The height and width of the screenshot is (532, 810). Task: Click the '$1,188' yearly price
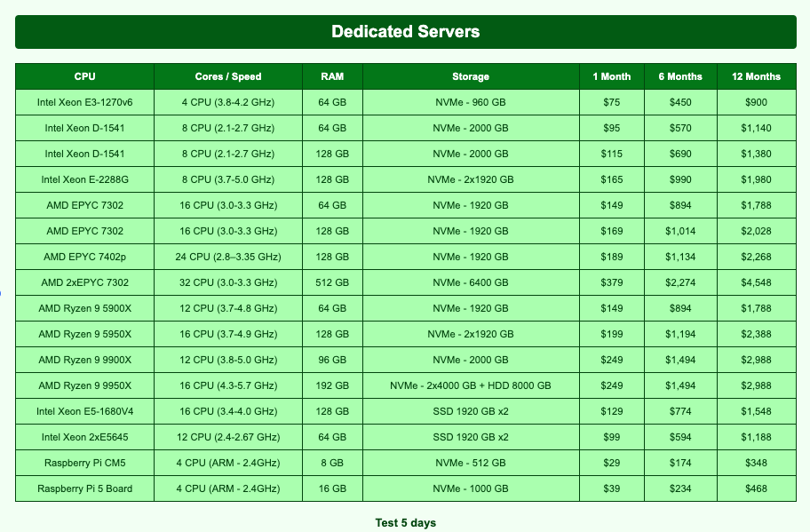pyautogui.click(x=757, y=438)
